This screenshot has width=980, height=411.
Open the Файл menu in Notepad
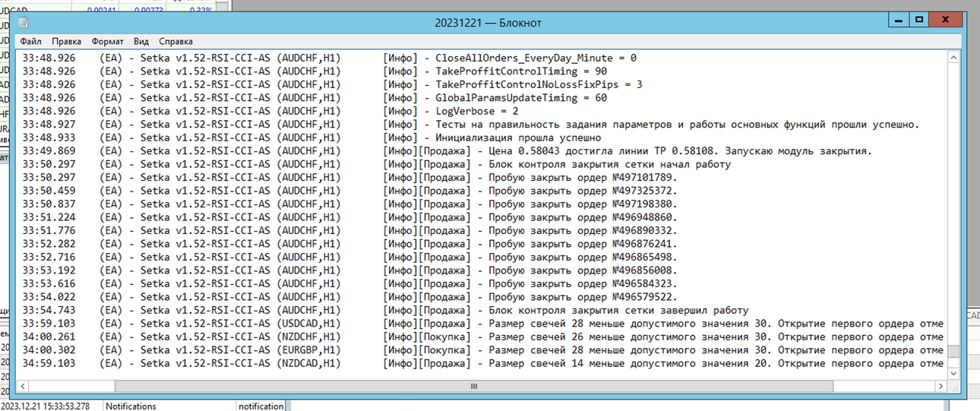30,41
